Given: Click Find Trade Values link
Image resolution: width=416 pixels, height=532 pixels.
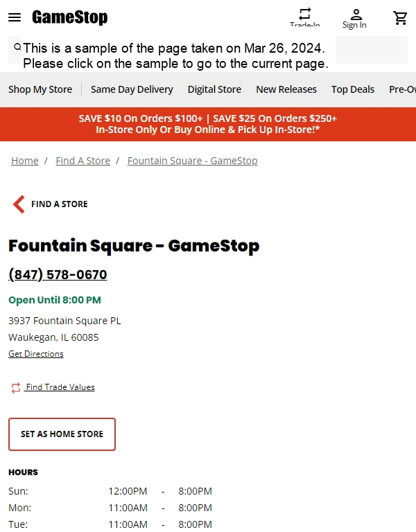Looking at the screenshot, I should coord(60,387).
